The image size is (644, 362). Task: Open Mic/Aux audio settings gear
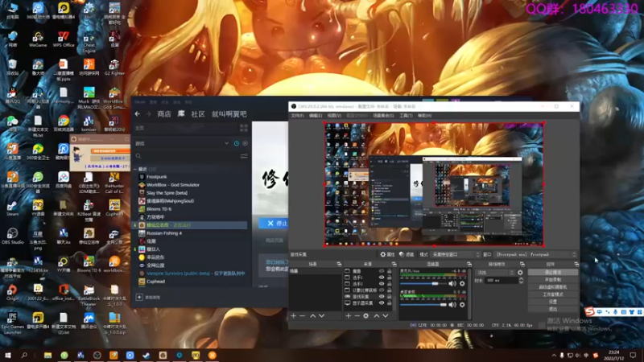click(462, 284)
